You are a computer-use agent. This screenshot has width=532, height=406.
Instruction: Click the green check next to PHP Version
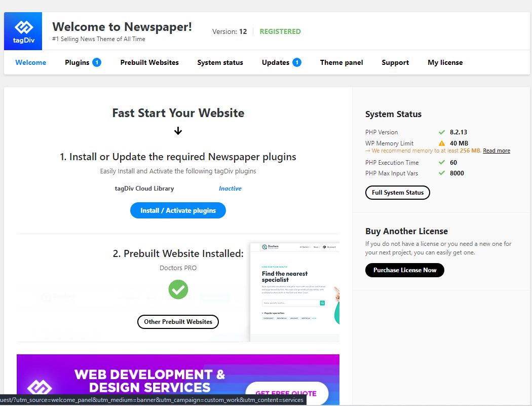pyautogui.click(x=442, y=132)
